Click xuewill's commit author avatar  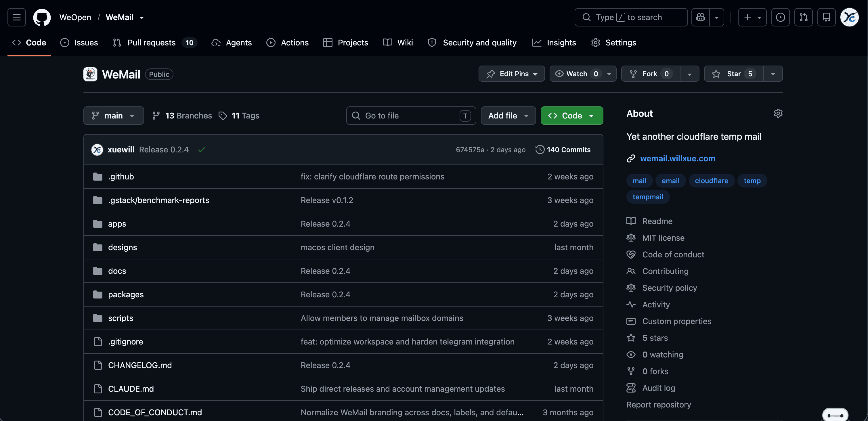pyautogui.click(x=97, y=150)
